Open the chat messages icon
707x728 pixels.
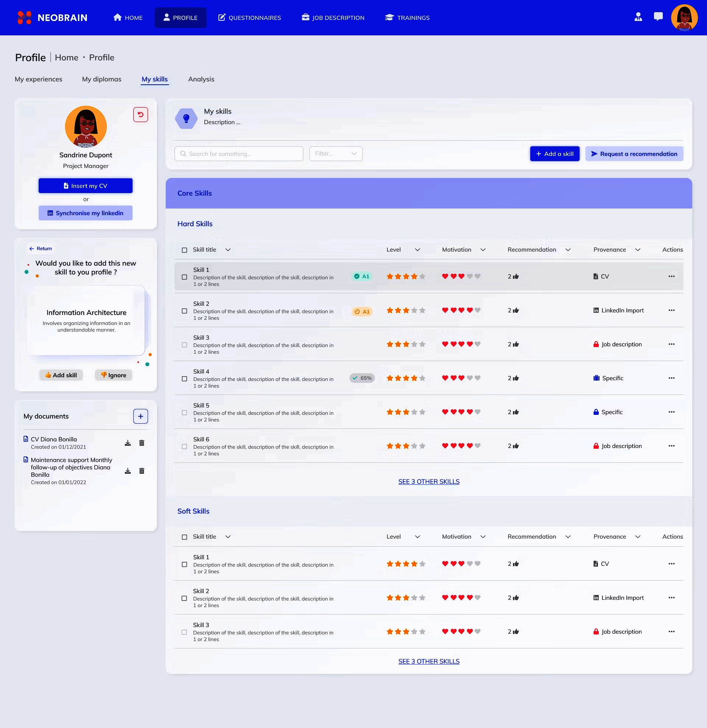click(x=658, y=17)
